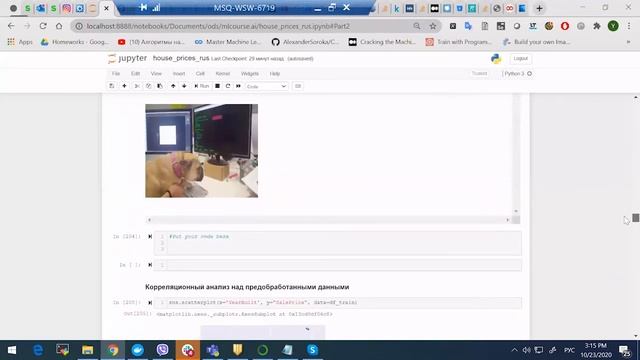Close the active browser tab
The height and width of the screenshot is (360, 640).
tap(107, 8)
